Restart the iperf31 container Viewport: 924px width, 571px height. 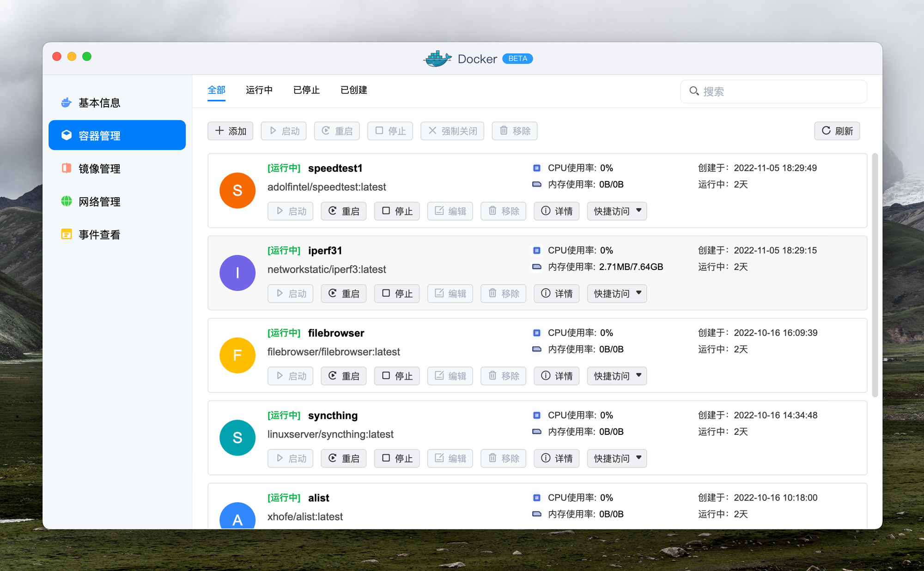343,294
